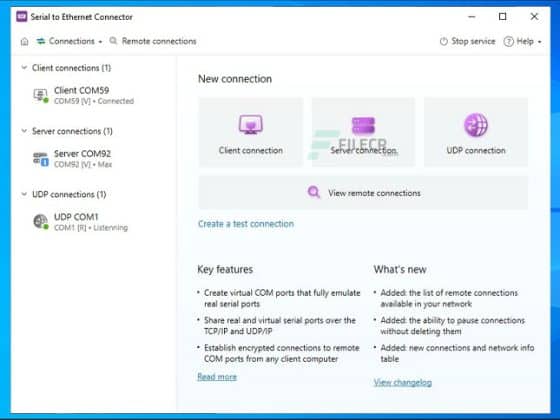Click the Connections arrows icon in toolbar
Image resolution: width=560 pixels, height=420 pixels.
pyautogui.click(x=41, y=41)
